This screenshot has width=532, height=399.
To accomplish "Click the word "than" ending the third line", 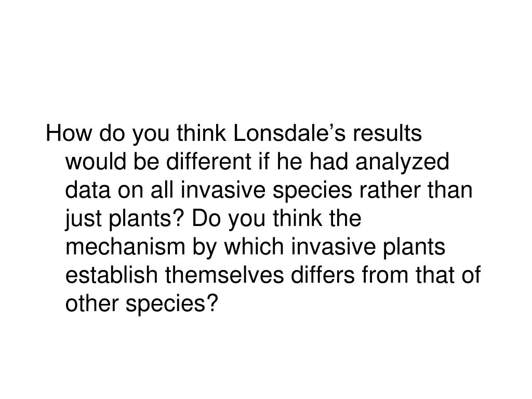I will (450, 190).
